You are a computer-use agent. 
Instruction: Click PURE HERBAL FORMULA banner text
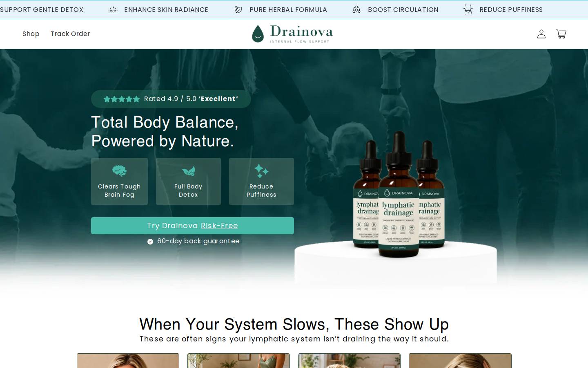(x=288, y=9)
